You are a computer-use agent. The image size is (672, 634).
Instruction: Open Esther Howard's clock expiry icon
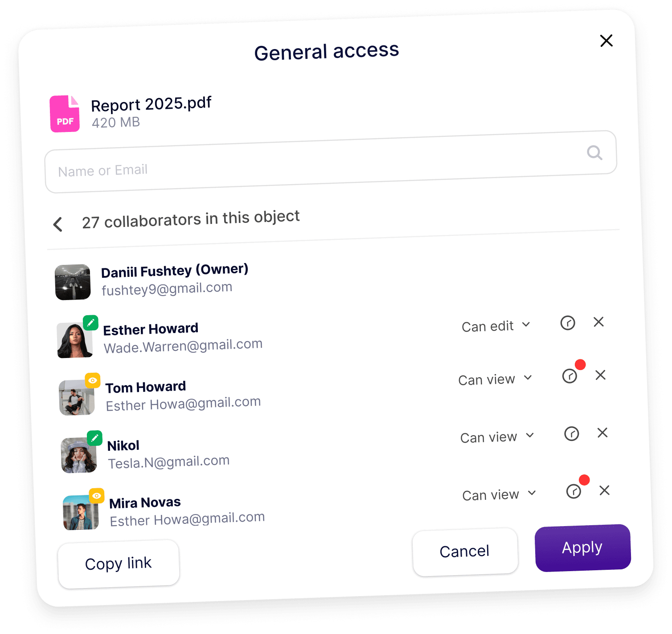[x=568, y=323]
